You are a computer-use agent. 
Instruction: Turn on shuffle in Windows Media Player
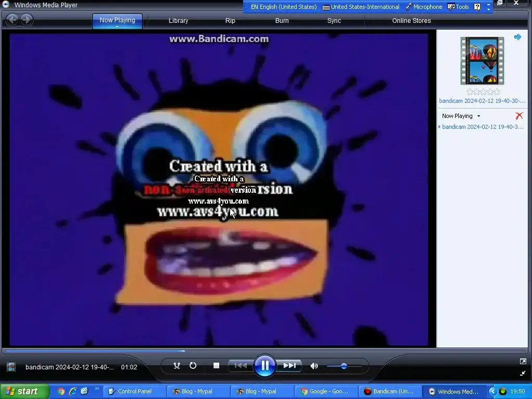177,365
